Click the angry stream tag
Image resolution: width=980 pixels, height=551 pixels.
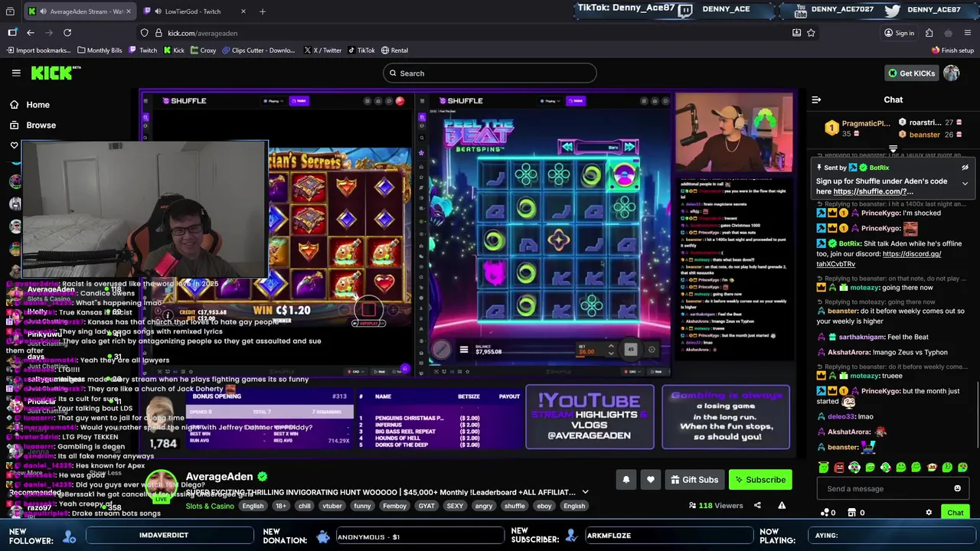(484, 506)
